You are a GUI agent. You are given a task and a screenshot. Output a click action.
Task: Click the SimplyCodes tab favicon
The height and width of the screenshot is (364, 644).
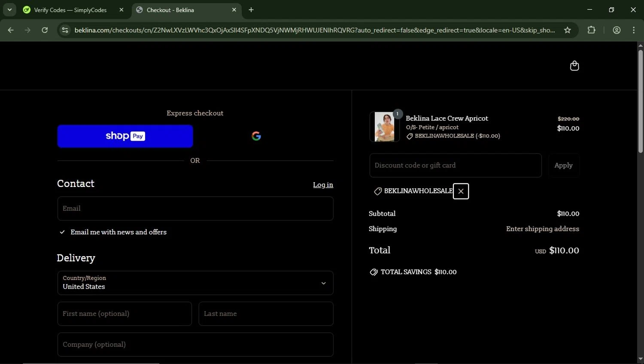tap(27, 10)
